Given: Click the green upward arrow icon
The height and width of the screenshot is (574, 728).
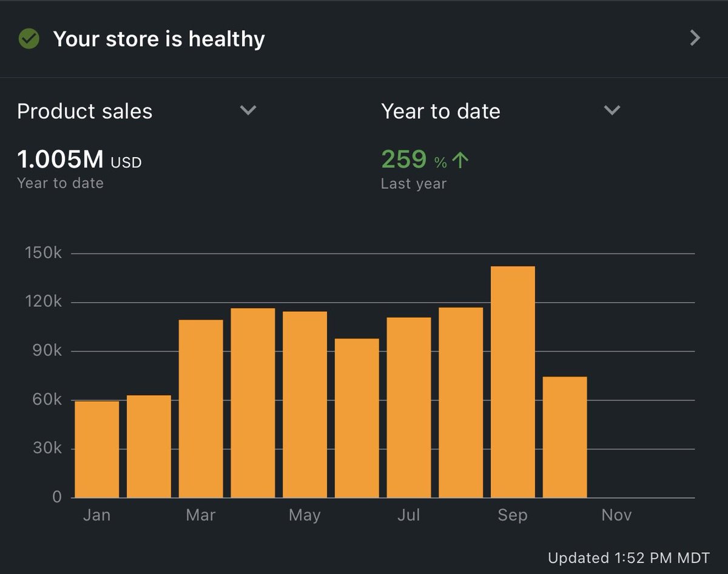Looking at the screenshot, I should click(461, 161).
